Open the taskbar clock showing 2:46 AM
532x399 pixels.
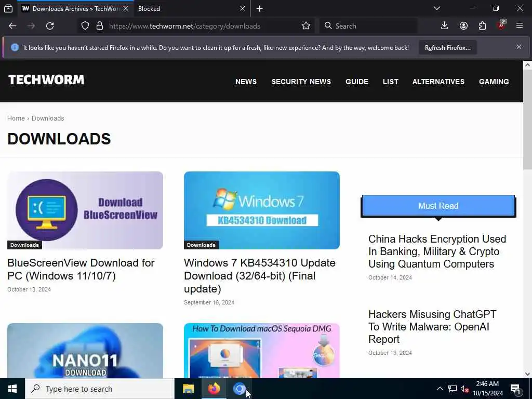[x=487, y=389]
